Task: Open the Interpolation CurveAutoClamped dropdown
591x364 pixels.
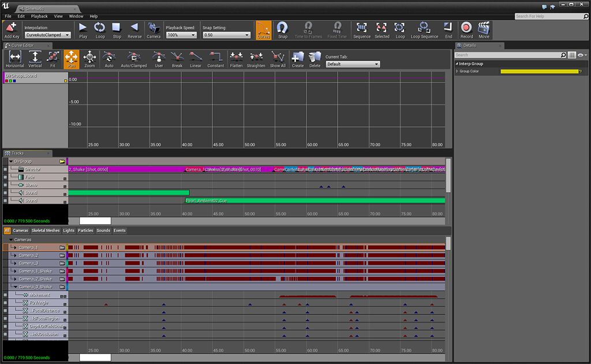Action: (48, 35)
